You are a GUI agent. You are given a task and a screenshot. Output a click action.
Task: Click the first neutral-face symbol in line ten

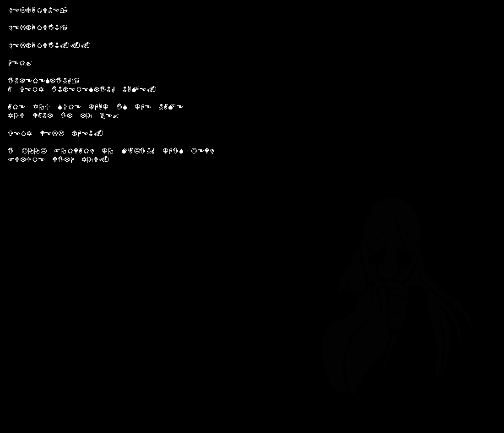(43, 151)
